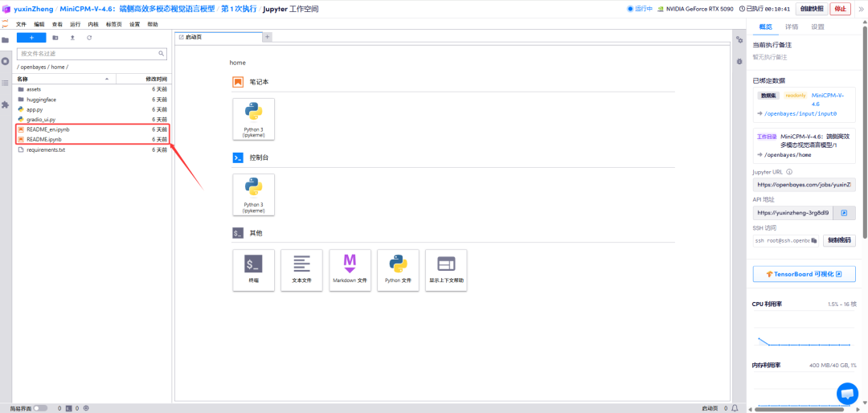Open the 查看 menu
This screenshot has height=413, width=868.
pos(58,24)
